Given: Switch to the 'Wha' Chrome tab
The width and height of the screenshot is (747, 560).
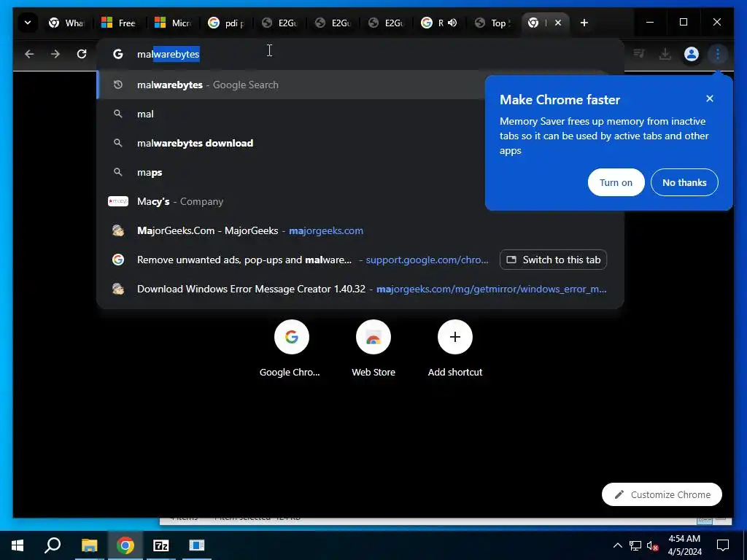Looking at the screenshot, I should [x=66, y=23].
